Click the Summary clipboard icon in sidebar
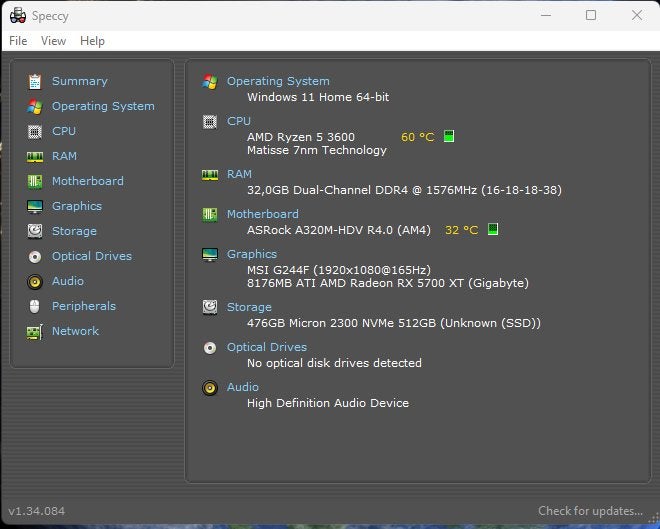 pos(35,82)
